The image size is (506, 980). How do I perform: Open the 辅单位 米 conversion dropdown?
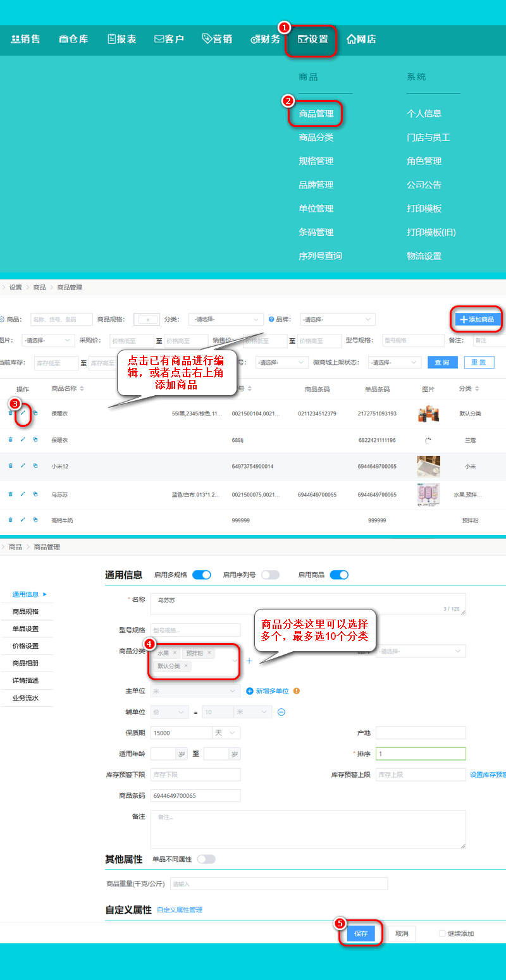253,712
